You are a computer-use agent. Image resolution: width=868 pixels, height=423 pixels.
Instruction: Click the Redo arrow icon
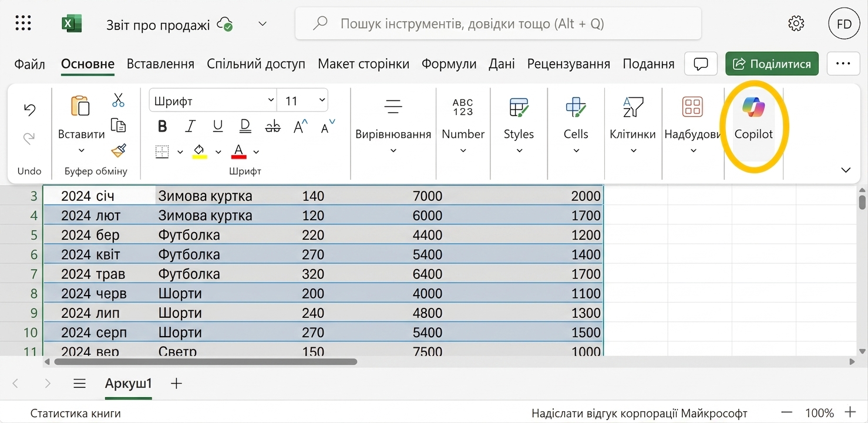29,139
